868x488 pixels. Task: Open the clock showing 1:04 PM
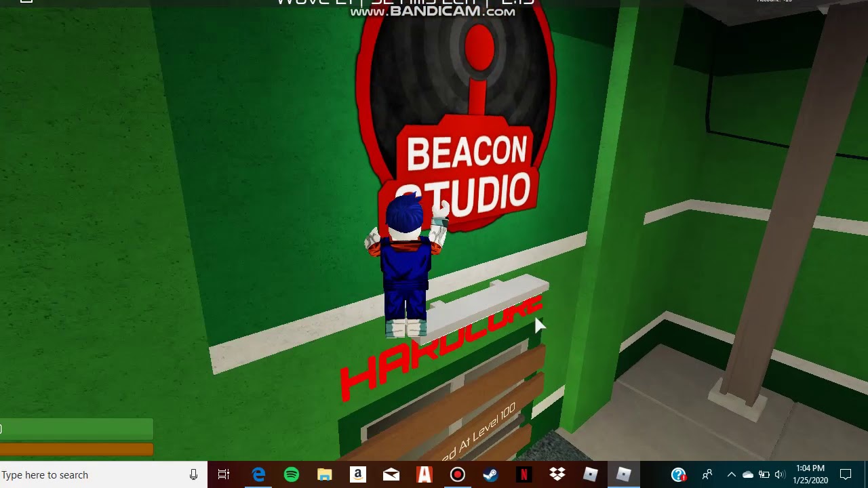[810, 474]
